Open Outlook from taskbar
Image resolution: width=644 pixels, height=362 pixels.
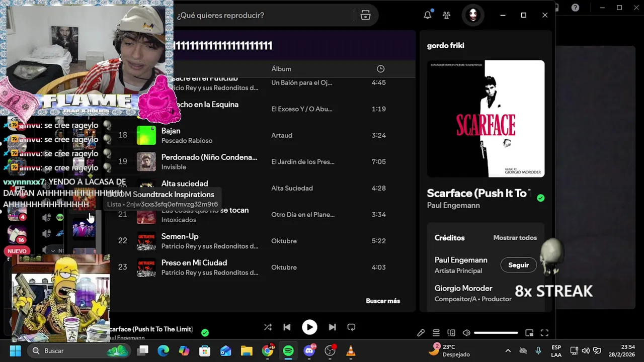point(225,350)
